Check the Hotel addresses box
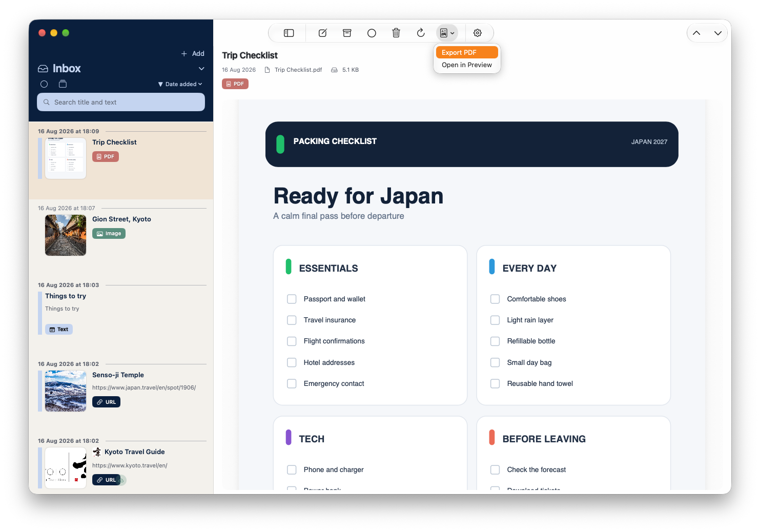The image size is (760, 532). [x=292, y=362]
